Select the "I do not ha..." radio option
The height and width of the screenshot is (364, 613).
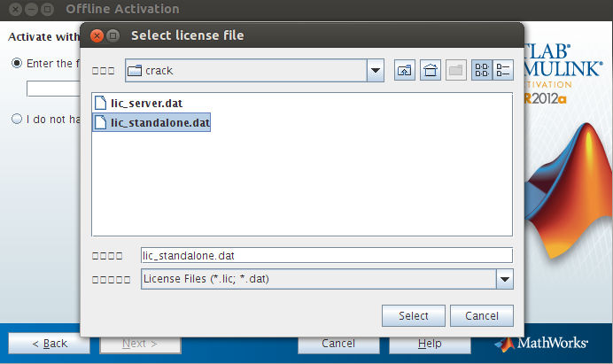point(17,119)
